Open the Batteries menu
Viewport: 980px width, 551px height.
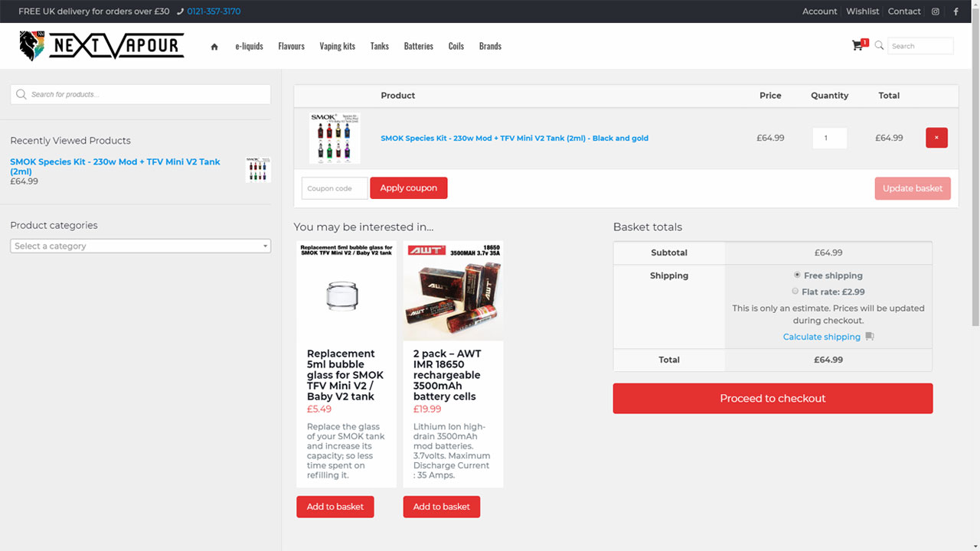click(x=419, y=46)
